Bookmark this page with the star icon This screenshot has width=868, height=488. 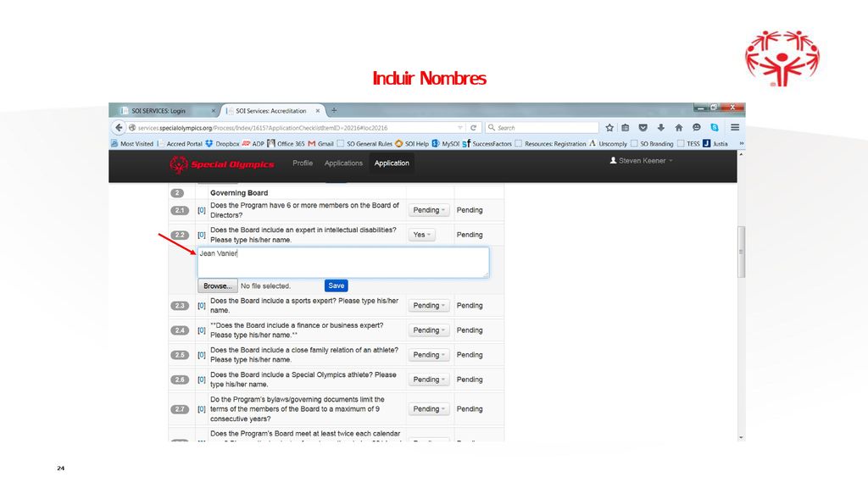609,128
